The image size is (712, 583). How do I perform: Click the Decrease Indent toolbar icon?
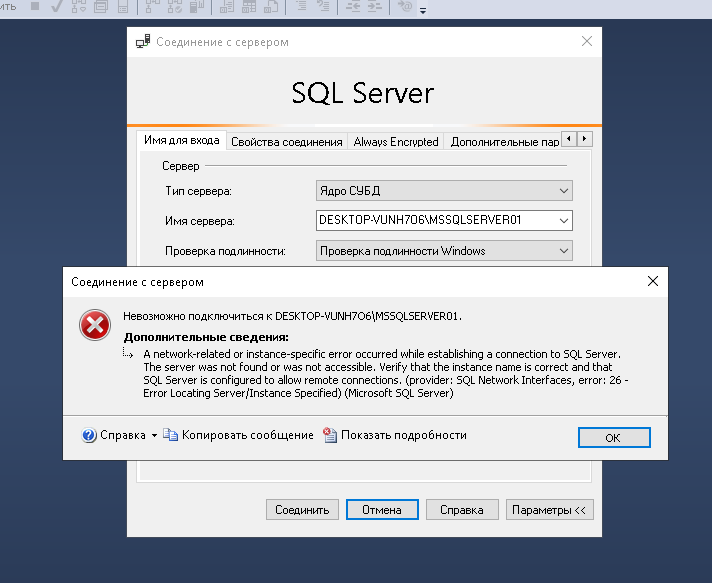(x=353, y=6)
